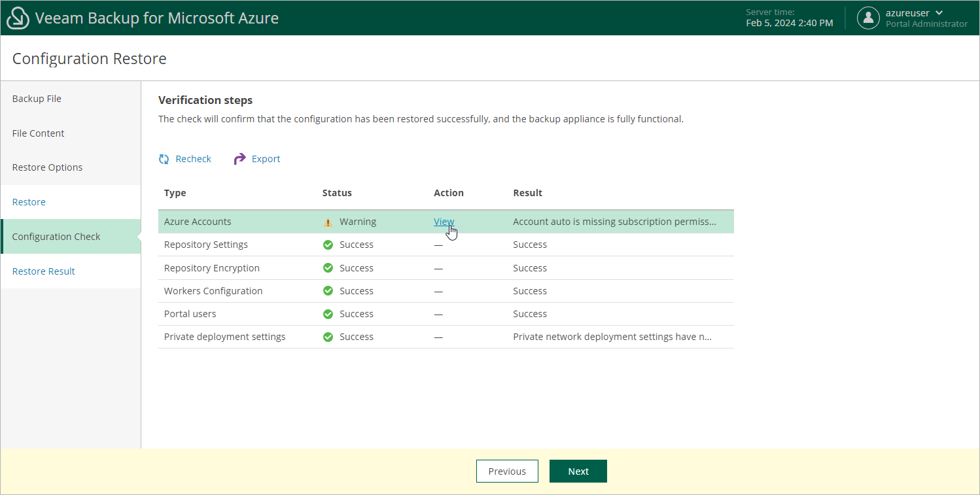Select the Private deployment settings row
Viewport: 980px width, 495px height.
(x=446, y=337)
